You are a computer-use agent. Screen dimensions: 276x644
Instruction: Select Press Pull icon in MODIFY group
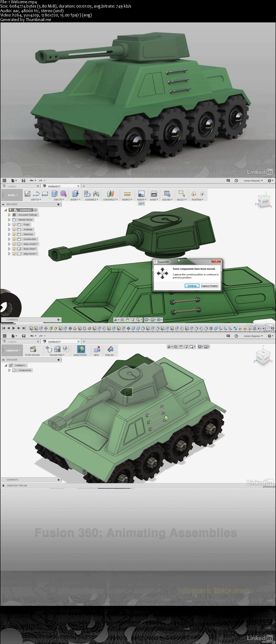click(x=75, y=194)
